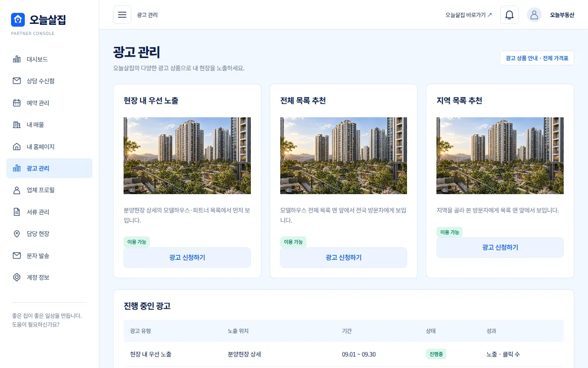Click 광고 신청하기 for 전체 목록 추천
The width and height of the screenshot is (588, 368).
[344, 258]
